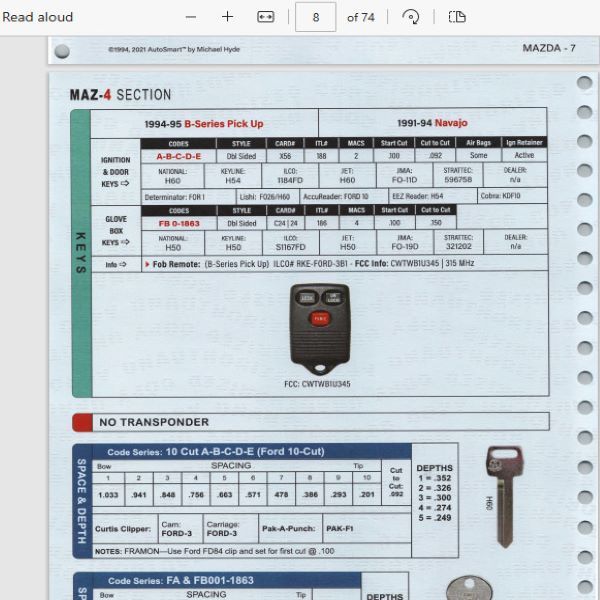600x600 pixels.
Task: Click the 'of 74' page count label
Action: point(361,17)
